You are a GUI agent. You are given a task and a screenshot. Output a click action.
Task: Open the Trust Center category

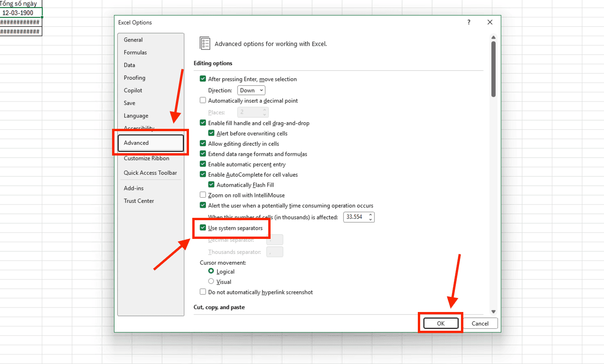[139, 201]
